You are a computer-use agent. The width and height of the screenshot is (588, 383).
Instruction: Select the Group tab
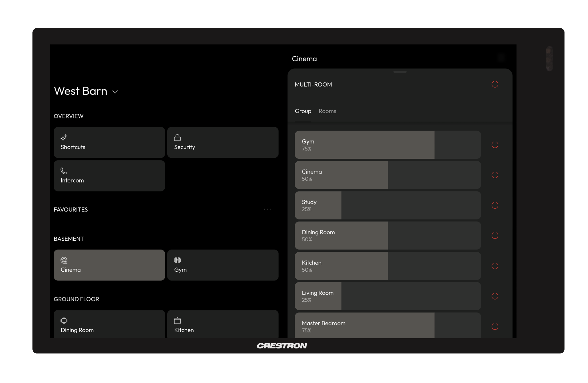coord(303,111)
